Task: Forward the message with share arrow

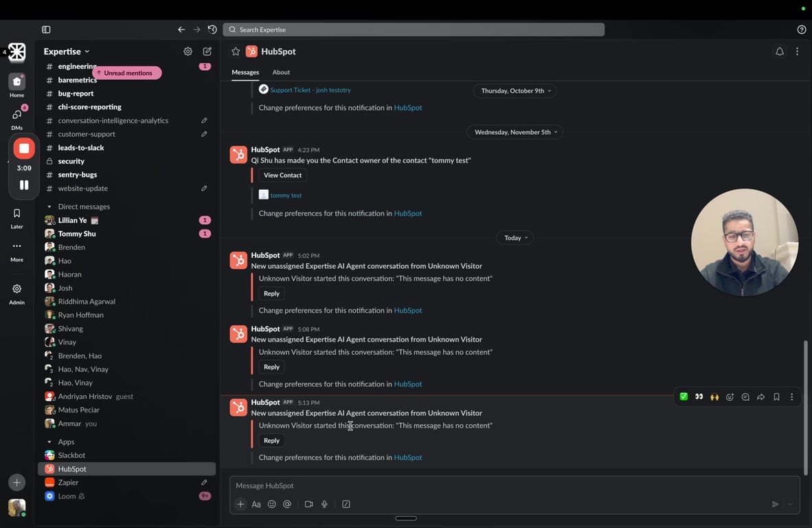Action: point(760,397)
